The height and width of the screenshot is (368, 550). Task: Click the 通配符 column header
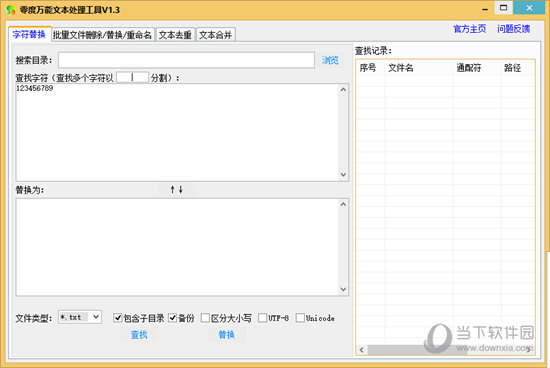[x=477, y=68]
